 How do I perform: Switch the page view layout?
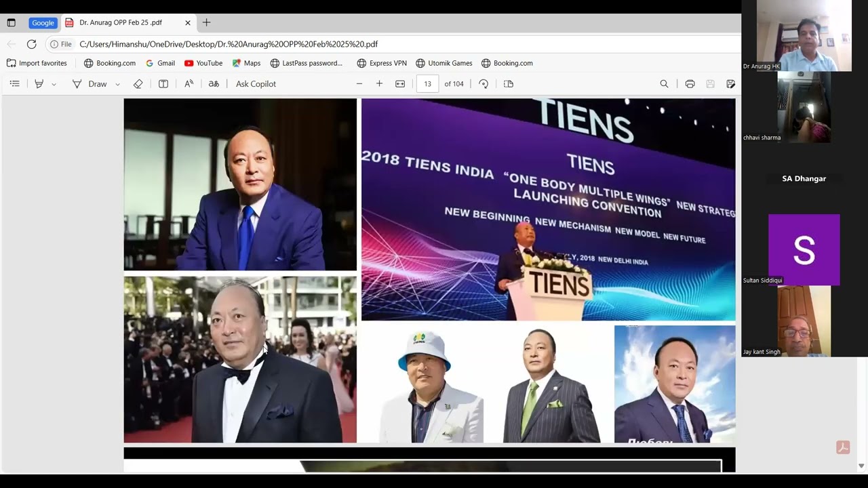coord(509,84)
